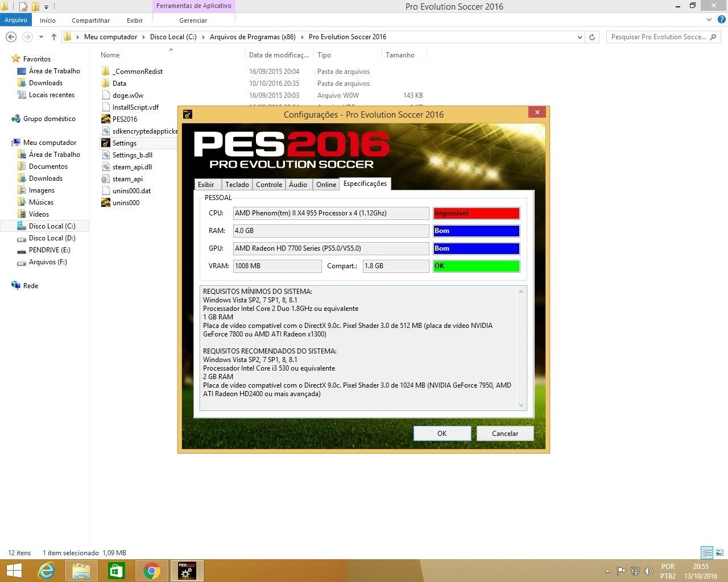The image size is (728, 582).
Task: Confirm settings with OK button
Action: click(442, 434)
